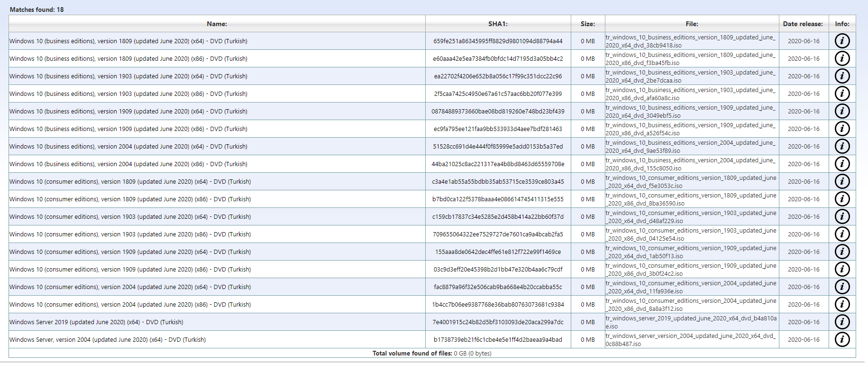The width and height of the screenshot is (868, 365).
Task: Select SHA1 hash 7e4001915c24b82d5bf3103093de20aca299a7dc
Action: [498, 322]
